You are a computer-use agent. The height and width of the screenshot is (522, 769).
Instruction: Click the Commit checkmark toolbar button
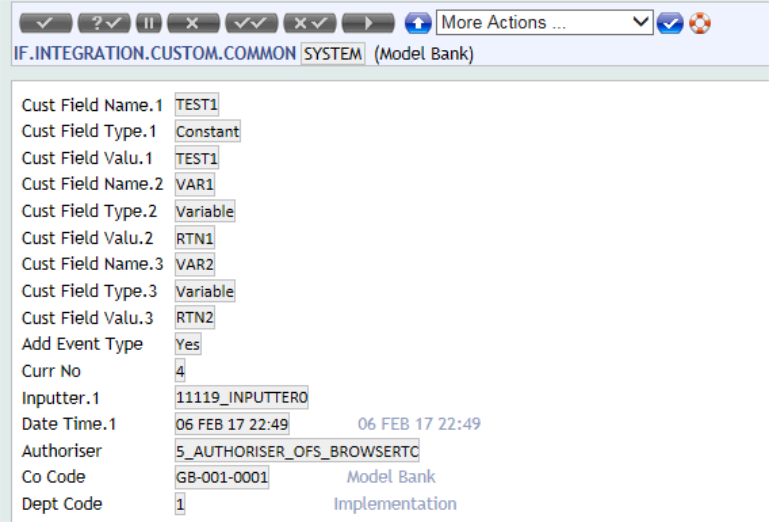point(45,23)
